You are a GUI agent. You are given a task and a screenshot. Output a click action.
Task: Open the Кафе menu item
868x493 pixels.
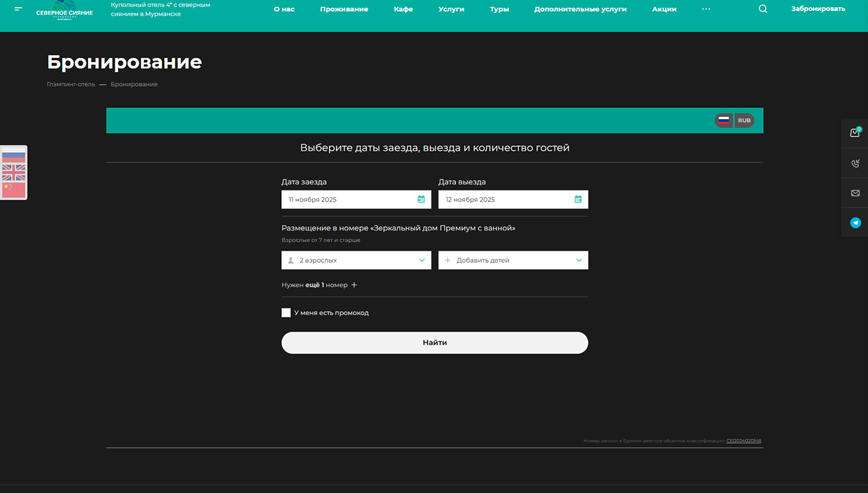(404, 9)
